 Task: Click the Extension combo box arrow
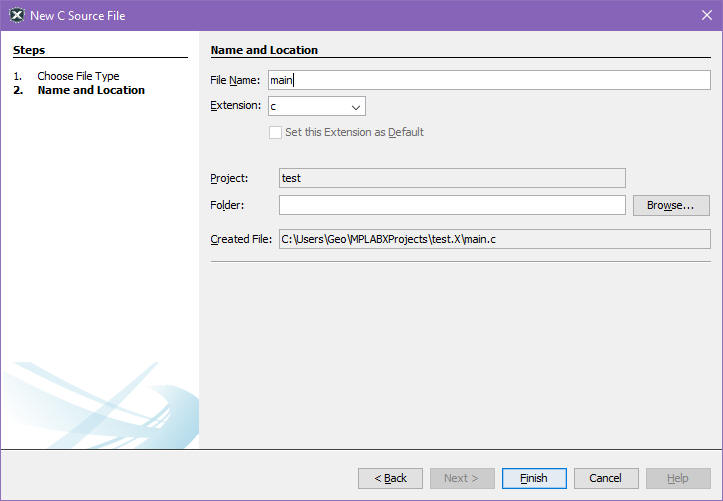tap(355, 106)
